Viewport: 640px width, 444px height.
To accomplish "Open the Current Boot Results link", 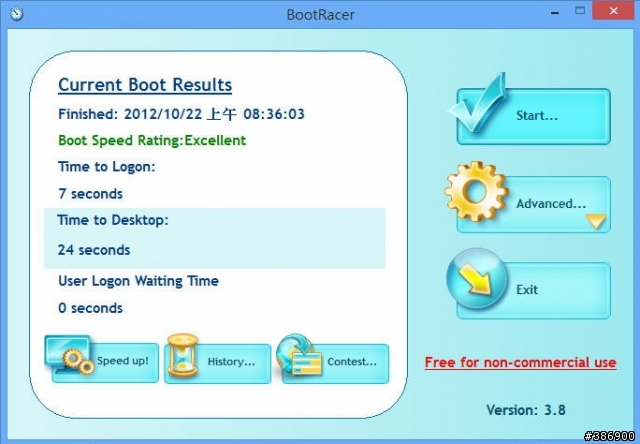I will point(145,85).
